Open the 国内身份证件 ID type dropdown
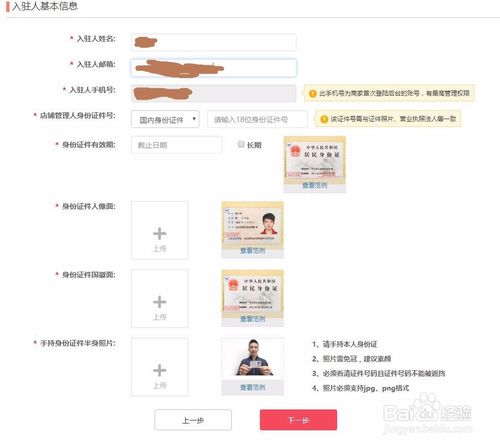Viewport: 500px width, 446px height. coord(165,119)
